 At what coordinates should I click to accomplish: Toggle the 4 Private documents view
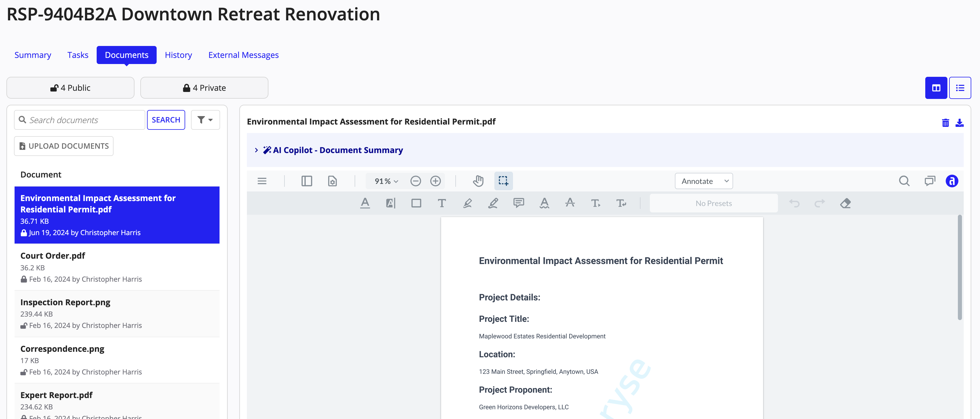[x=204, y=87]
